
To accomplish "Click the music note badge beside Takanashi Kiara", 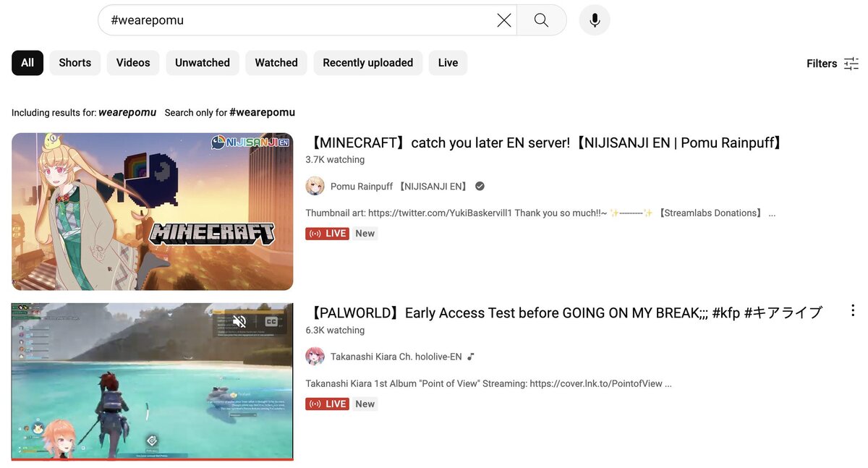I will pos(471,357).
